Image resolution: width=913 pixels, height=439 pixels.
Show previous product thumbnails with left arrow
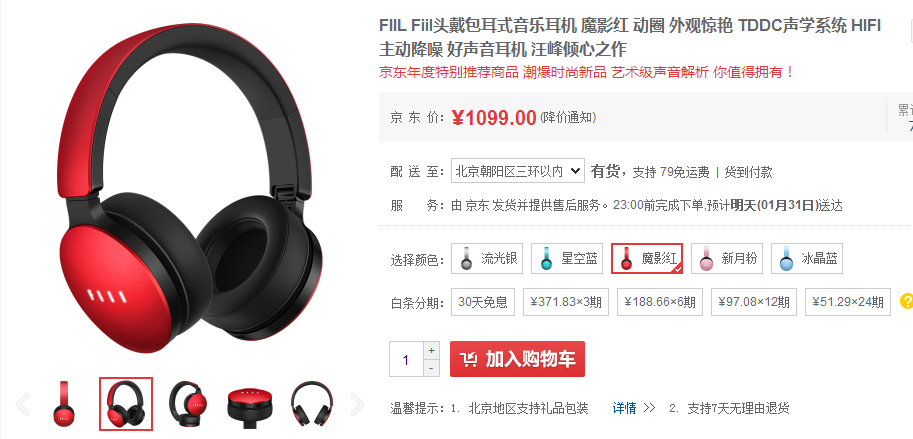22,404
